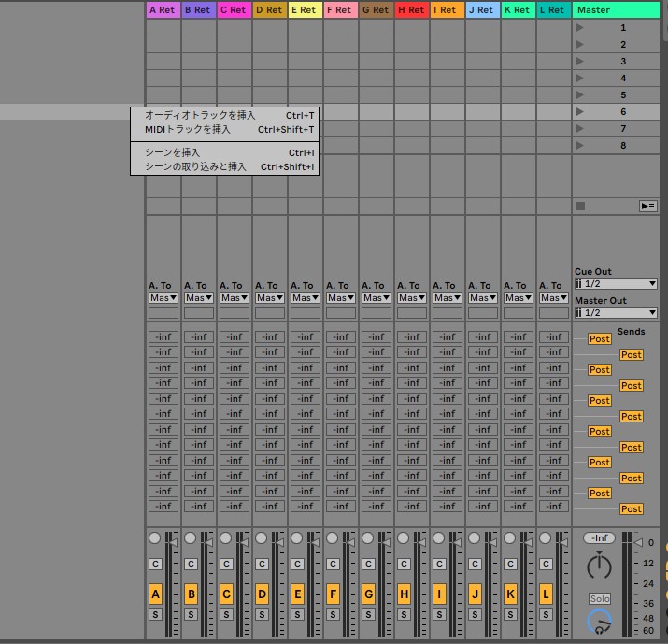
Task: Click the F Ret pan knob circle
Action: click(x=333, y=537)
